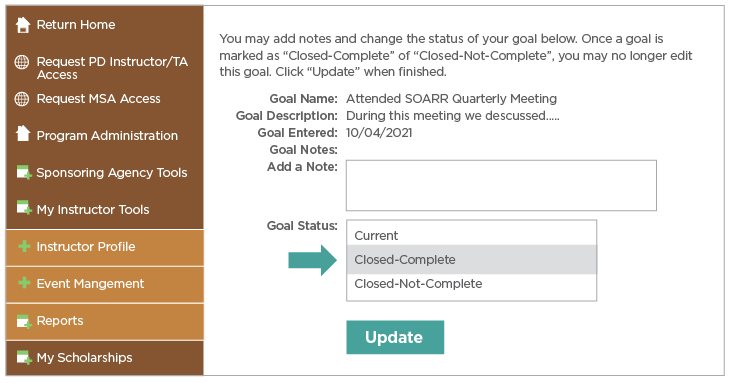Click the globe icon beside Request MSA Access

click(x=22, y=99)
